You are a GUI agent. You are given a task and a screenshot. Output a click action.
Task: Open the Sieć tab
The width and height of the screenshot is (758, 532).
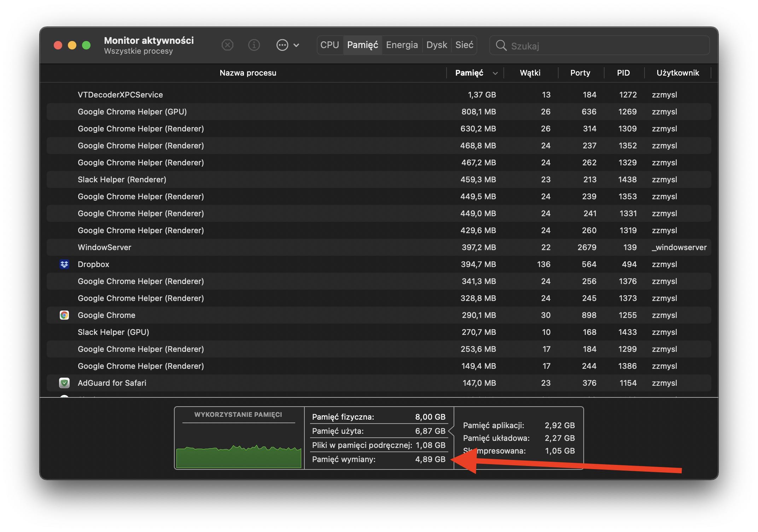point(464,45)
